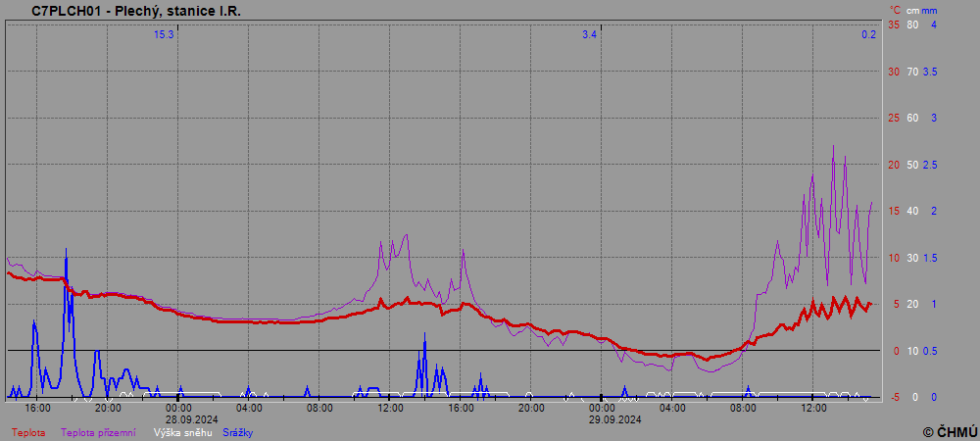Image resolution: width=980 pixels, height=441 pixels.
Task: Select the 15.3 precipitation total
Action: tap(163, 34)
